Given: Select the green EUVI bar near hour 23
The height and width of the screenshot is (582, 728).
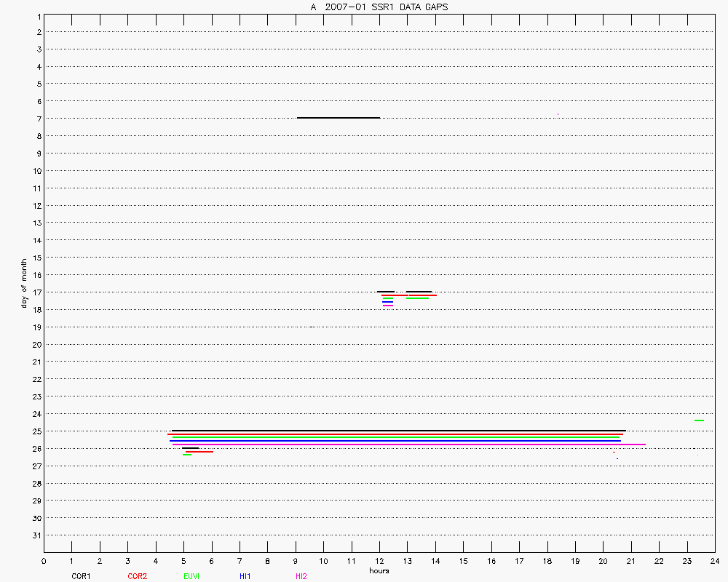Looking at the screenshot, I should 699,420.
